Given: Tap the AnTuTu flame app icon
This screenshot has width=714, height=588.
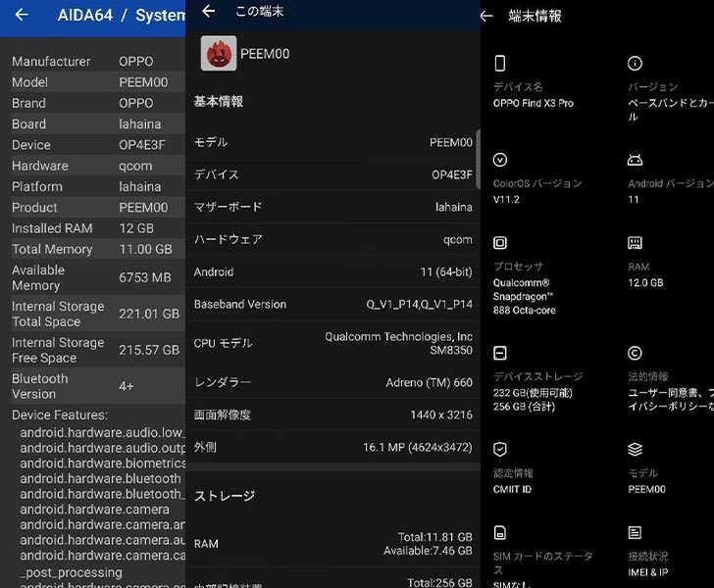Looking at the screenshot, I should pos(219,53).
